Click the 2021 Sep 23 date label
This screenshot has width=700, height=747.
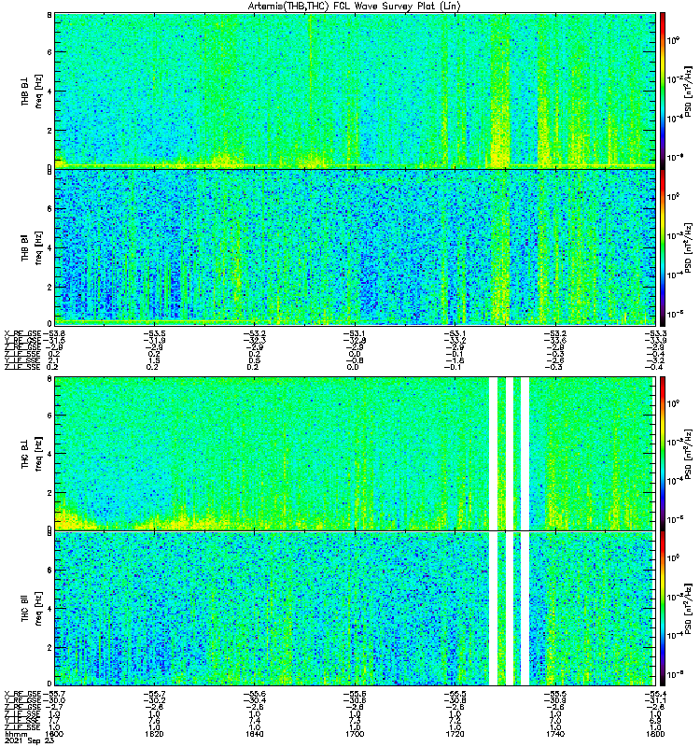point(23,742)
